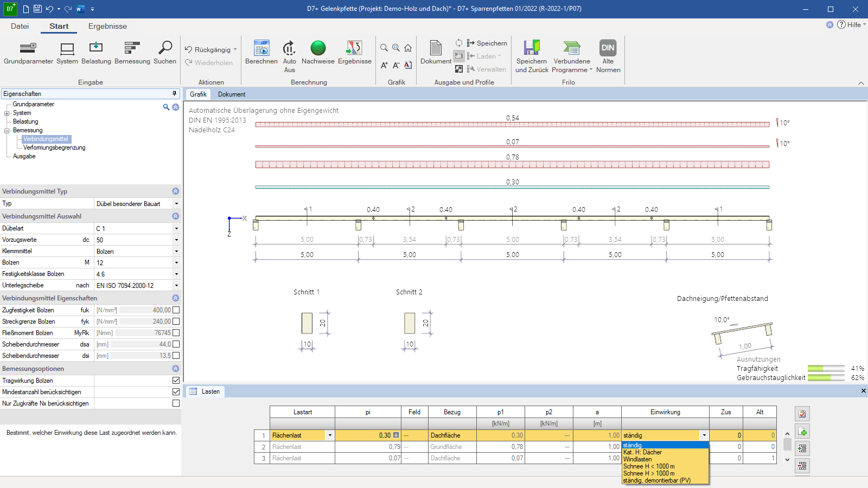Screen dimensions: 868x488
Task: Open the Dübelart dropdown
Action: (x=176, y=229)
